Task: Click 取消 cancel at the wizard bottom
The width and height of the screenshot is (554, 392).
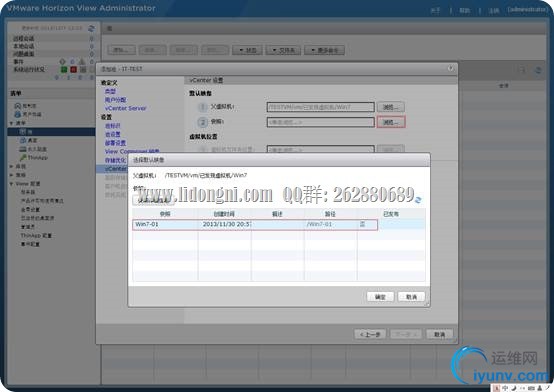Action: tap(440, 334)
